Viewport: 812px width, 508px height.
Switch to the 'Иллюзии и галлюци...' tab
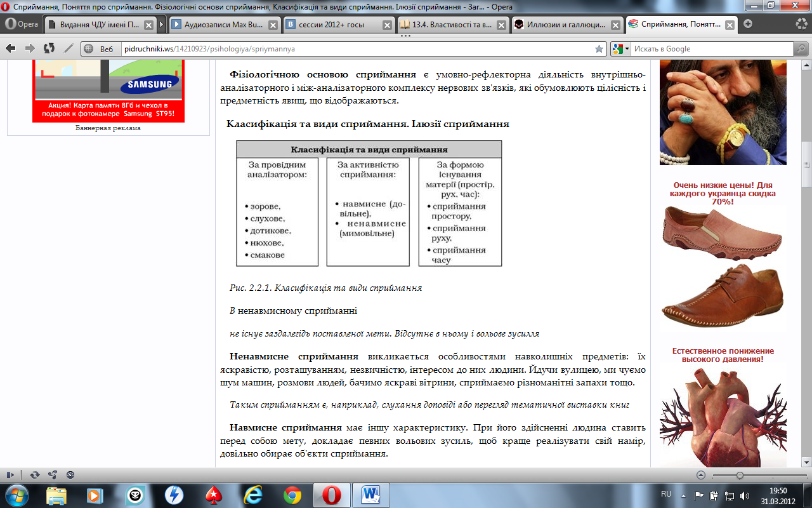[566, 25]
